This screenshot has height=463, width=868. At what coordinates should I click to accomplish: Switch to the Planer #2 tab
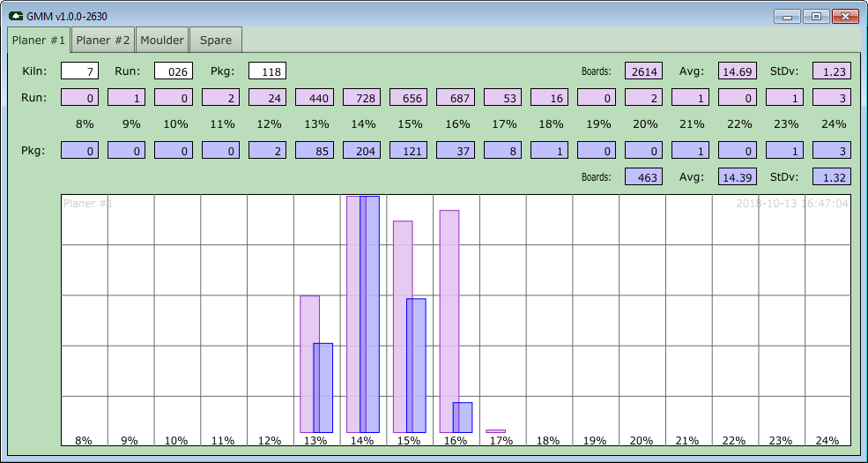[x=102, y=41]
